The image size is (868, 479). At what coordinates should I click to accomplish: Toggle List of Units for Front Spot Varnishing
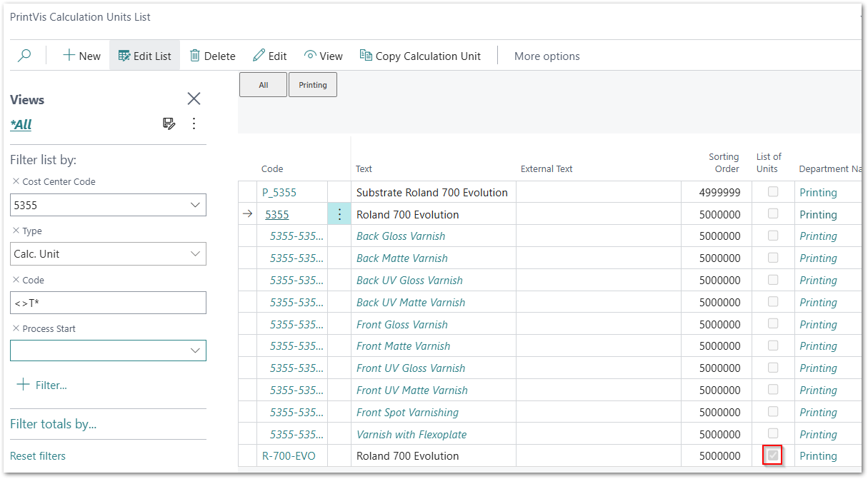(x=773, y=411)
